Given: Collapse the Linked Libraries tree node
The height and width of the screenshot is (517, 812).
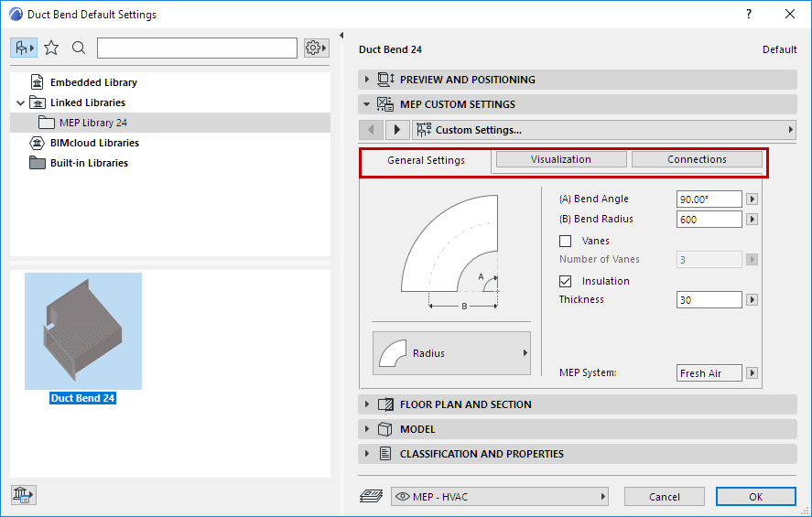Looking at the screenshot, I should pos(20,103).
